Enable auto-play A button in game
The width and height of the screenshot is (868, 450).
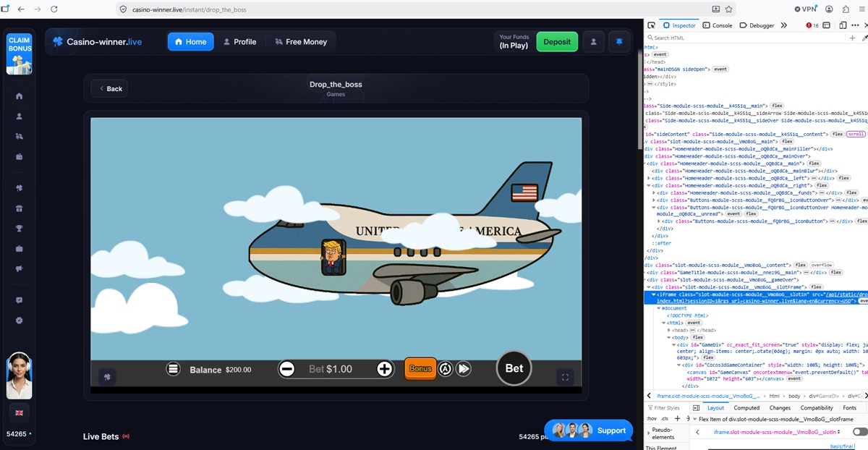(446, 369)
